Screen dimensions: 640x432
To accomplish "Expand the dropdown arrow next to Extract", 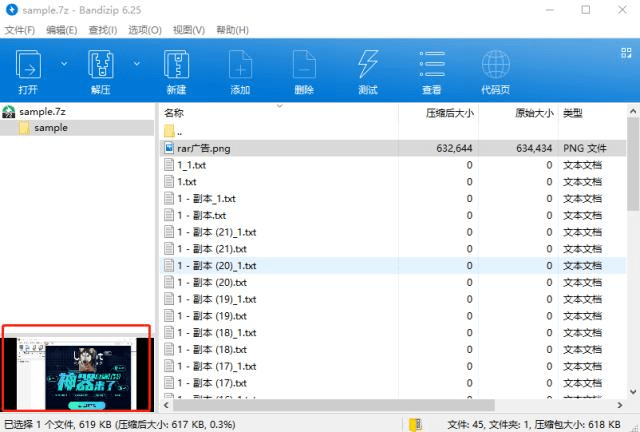I will coord(136,64).
